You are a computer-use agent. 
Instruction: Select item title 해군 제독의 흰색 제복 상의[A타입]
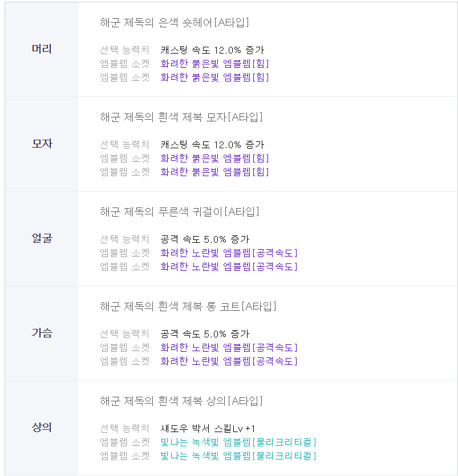181,401
